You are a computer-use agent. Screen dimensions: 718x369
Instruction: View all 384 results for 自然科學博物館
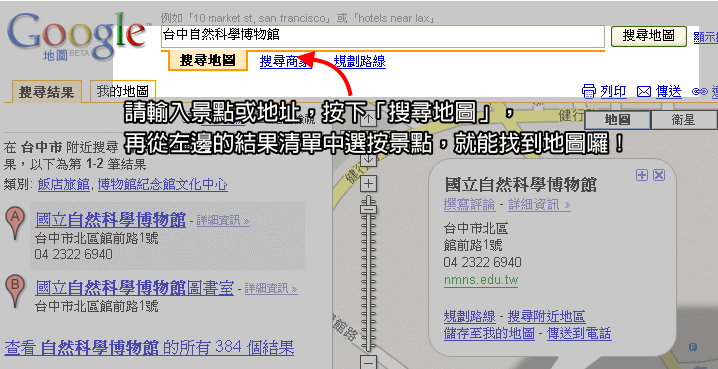coord(149,348)
